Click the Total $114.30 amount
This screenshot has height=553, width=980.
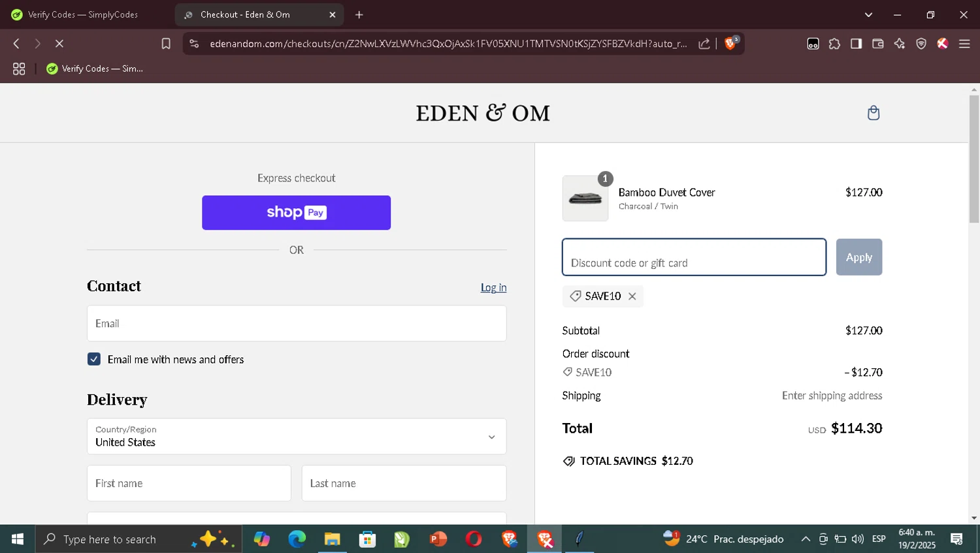(x=857, y=428)
